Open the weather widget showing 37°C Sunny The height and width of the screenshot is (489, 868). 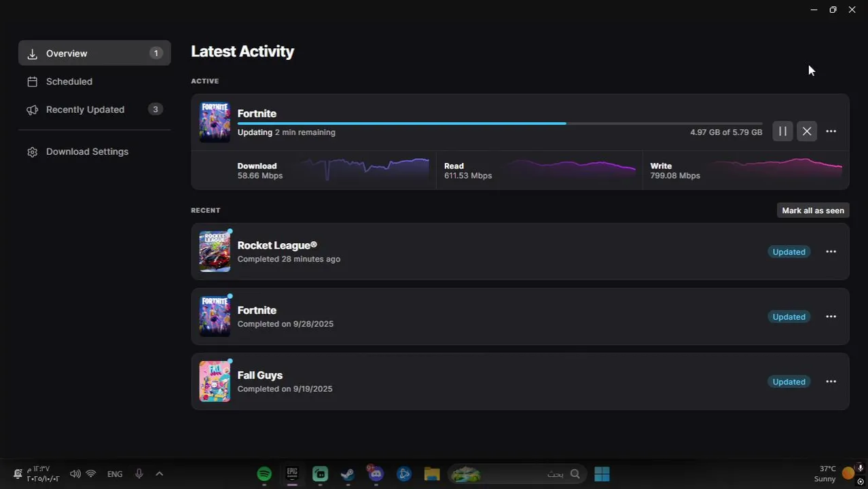835,473
